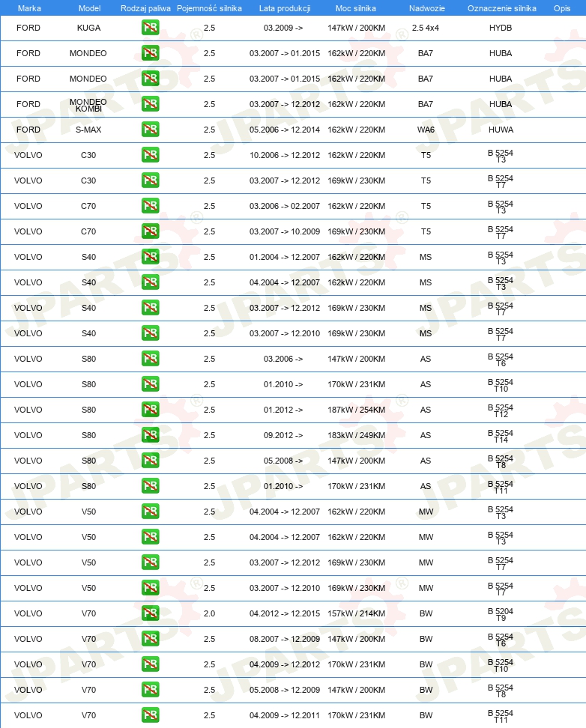The height and width of the screenshot is (728, 586).
Task: Click the fuel icon in the S80 B 5254 T11 row
Action: [150, 486]
